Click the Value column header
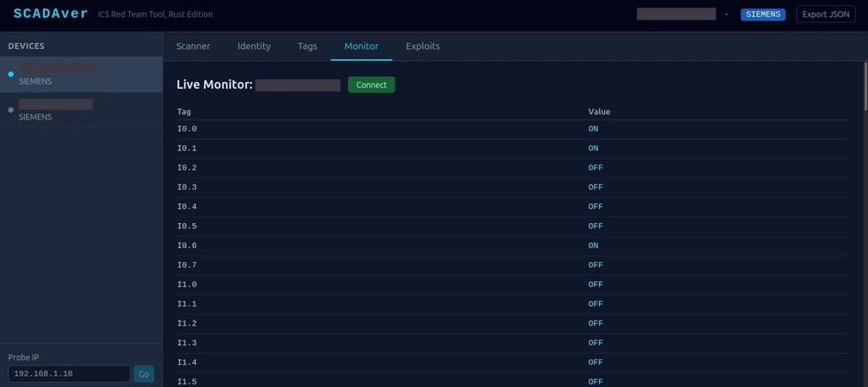 coord(599,111)
